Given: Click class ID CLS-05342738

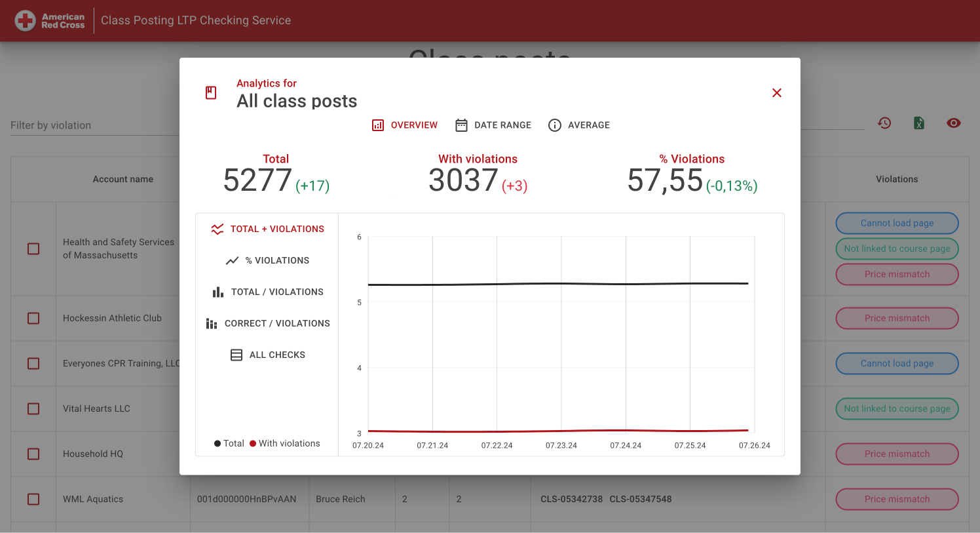Looking at the screenshot, I should 571,499.
